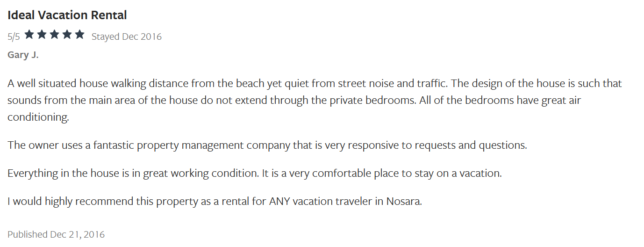Click the "Published Dec 21, 2016" date
The image size is (644, 247).
click(56, 234)
